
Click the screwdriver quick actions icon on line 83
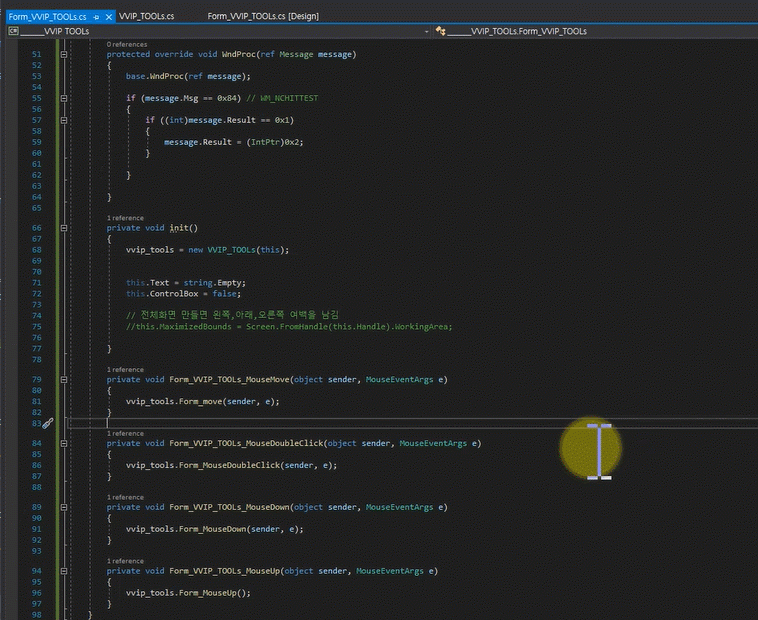coord(48,424)
